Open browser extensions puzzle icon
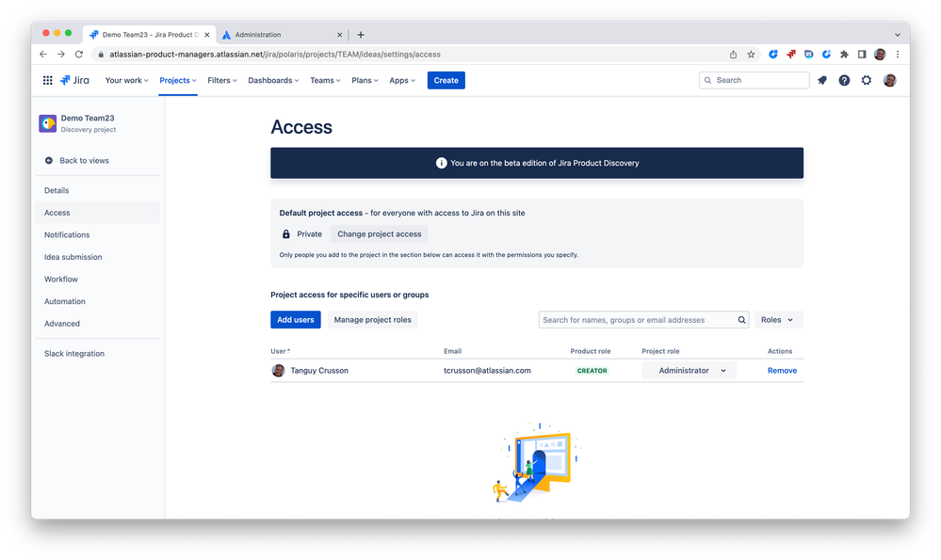The width and height of the screenshot is (941, 560). click(844, 55)
